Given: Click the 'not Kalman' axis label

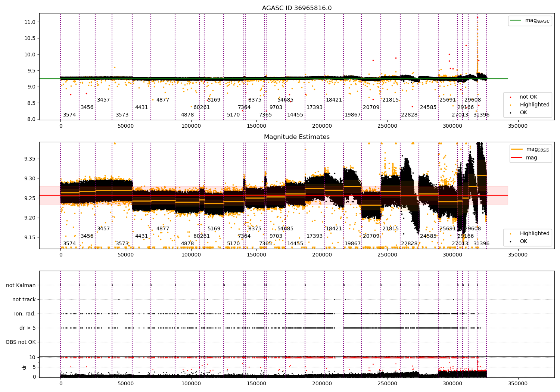Looking at the screenshot, I should point(21,286).
